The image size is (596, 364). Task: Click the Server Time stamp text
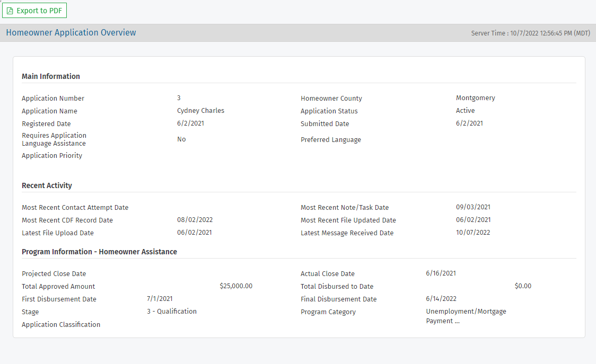click(x=531, y=33)
